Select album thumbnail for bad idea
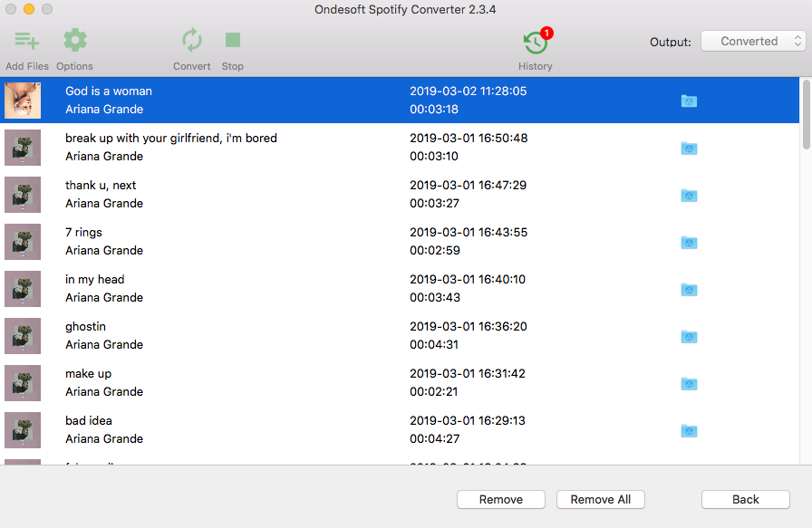 coord(23,430)
